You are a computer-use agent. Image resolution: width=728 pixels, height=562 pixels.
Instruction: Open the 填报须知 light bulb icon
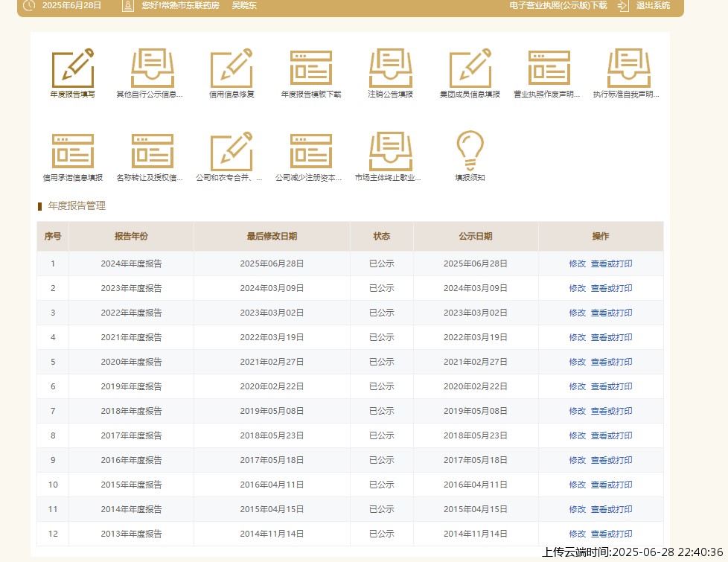tap(470, 150)
